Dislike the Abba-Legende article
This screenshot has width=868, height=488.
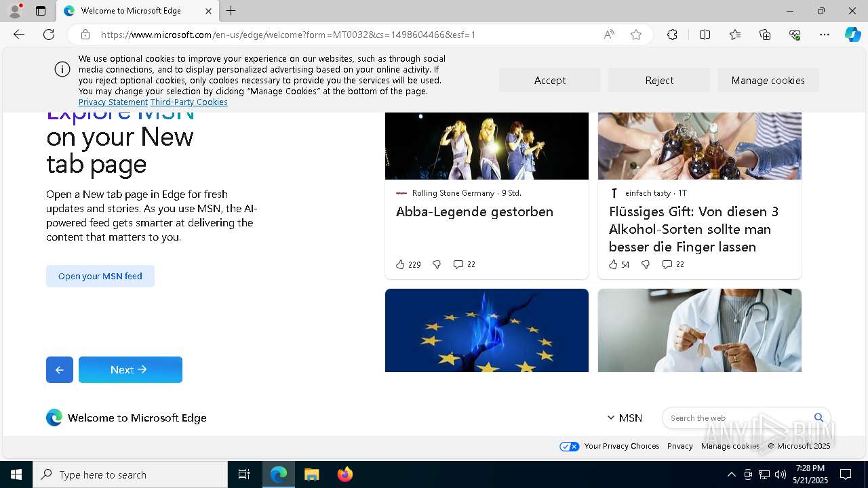pyautogui.click(x=437, y=264)
